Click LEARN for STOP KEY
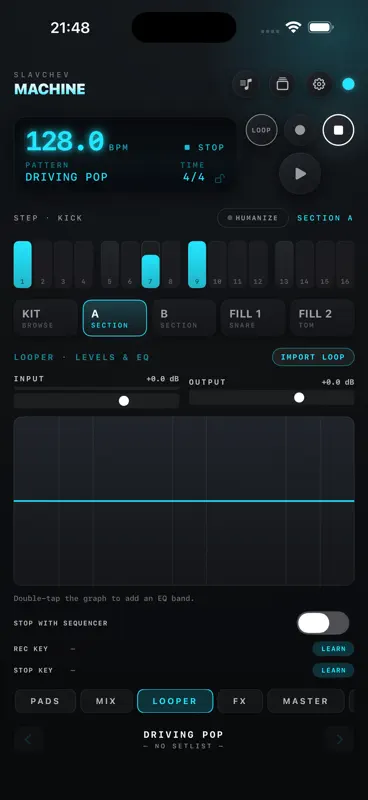The height and width of the screenshot is (800, 368). click(333, 670)
